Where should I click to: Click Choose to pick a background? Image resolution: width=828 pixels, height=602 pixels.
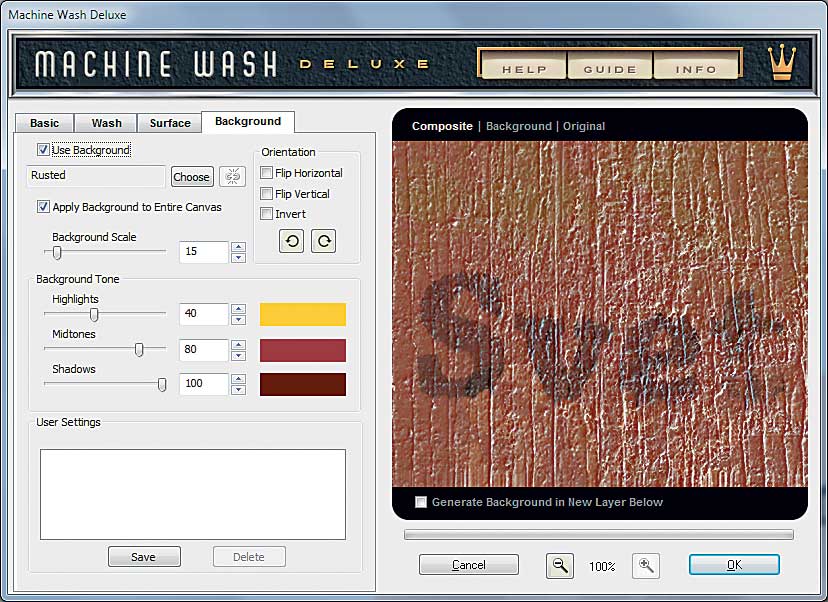(192, 176)
